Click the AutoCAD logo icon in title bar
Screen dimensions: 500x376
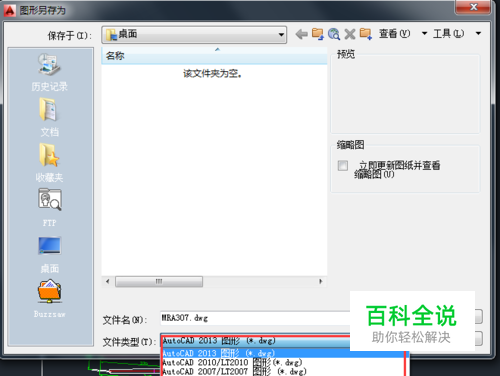[x=9, y=10]
